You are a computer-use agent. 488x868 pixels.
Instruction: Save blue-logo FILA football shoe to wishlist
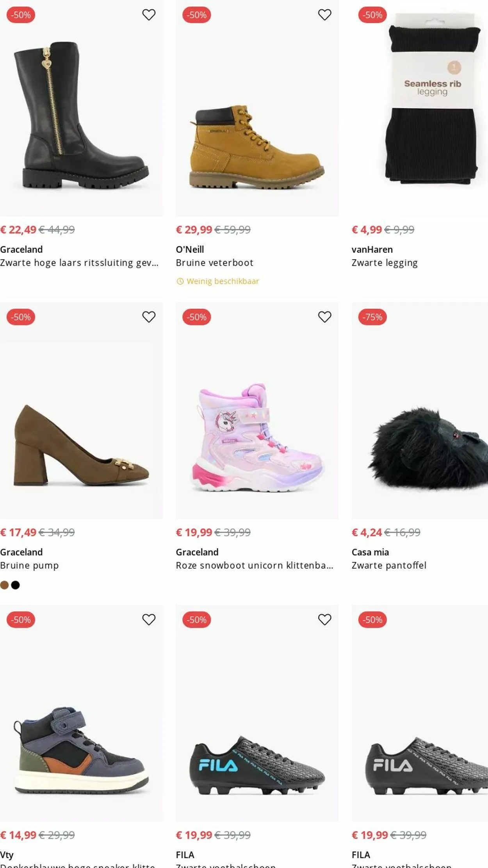[324, 619]
